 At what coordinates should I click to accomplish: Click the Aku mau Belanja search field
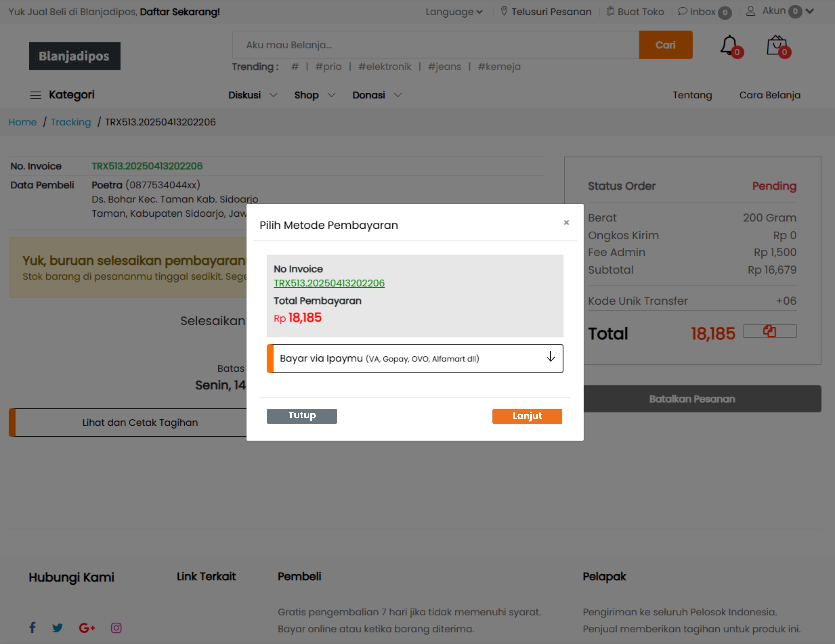[435, 45]
